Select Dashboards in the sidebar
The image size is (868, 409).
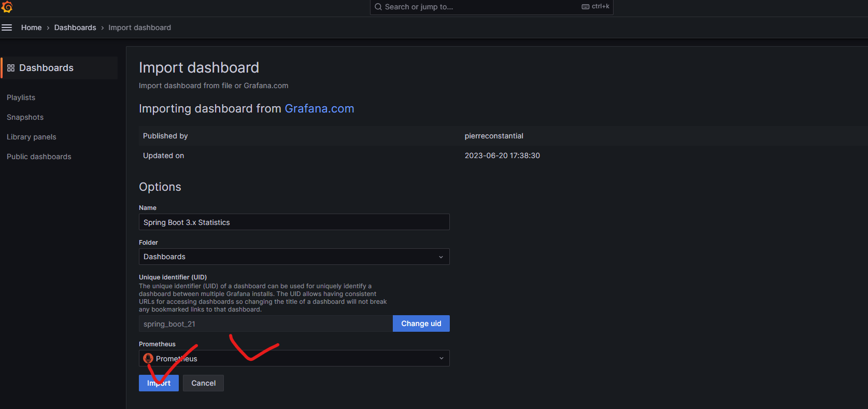click(x=60, y=68)
